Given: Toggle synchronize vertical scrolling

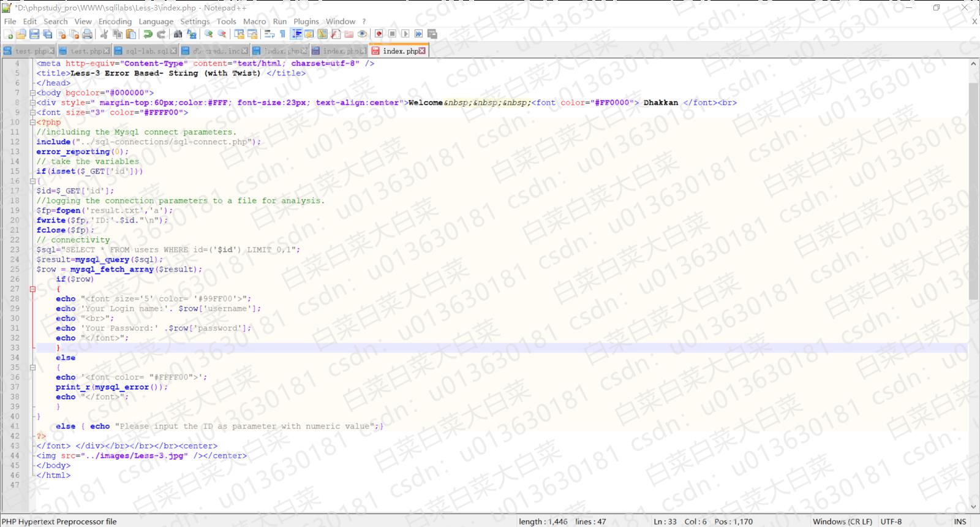Looking at the screenshot, I should (x=239, y=34).
